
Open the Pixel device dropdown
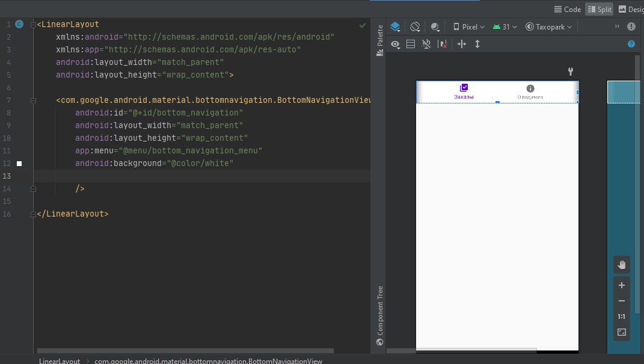(468, 26)
